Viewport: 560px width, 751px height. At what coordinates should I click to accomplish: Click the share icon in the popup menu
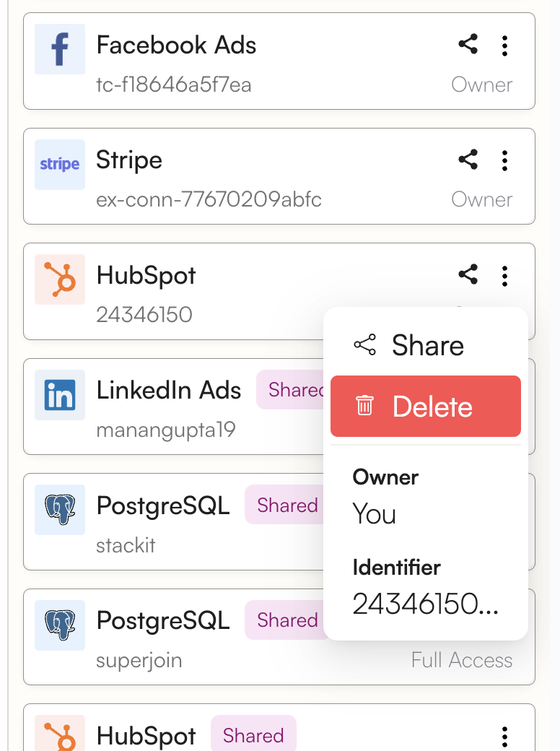click(364, 344)
